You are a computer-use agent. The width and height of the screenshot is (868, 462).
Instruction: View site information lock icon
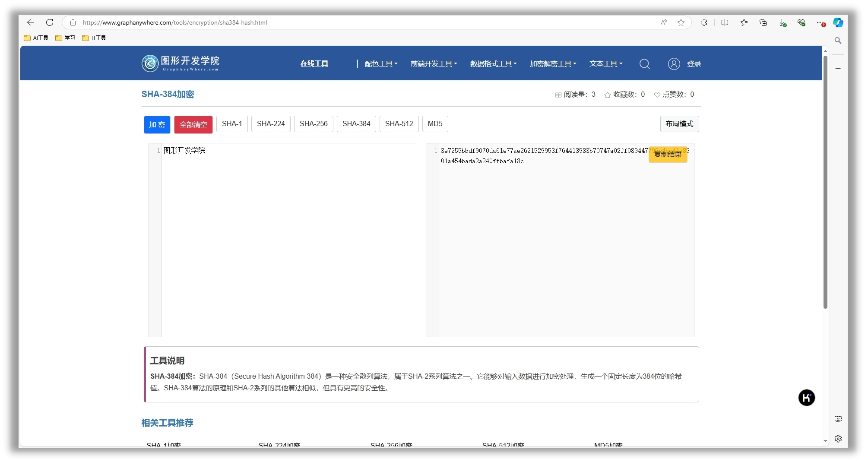[x=73, y=22]
